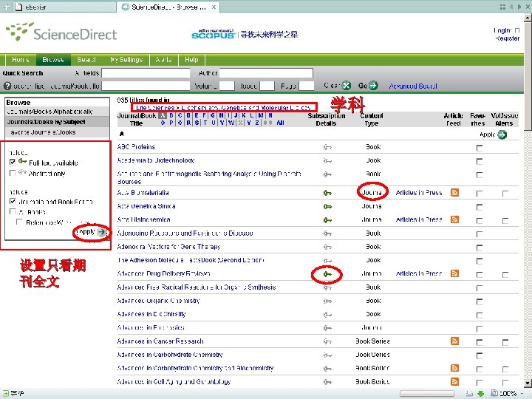
Task: Click RSS feed icon for Acta Biomaterialia
Action: pos(454,192)
